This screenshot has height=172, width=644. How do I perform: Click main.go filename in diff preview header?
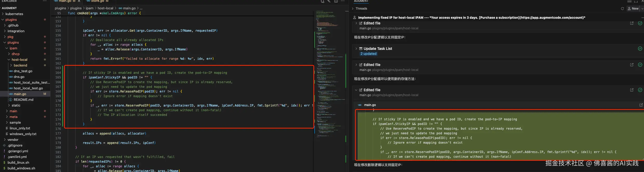pos(370,105)
